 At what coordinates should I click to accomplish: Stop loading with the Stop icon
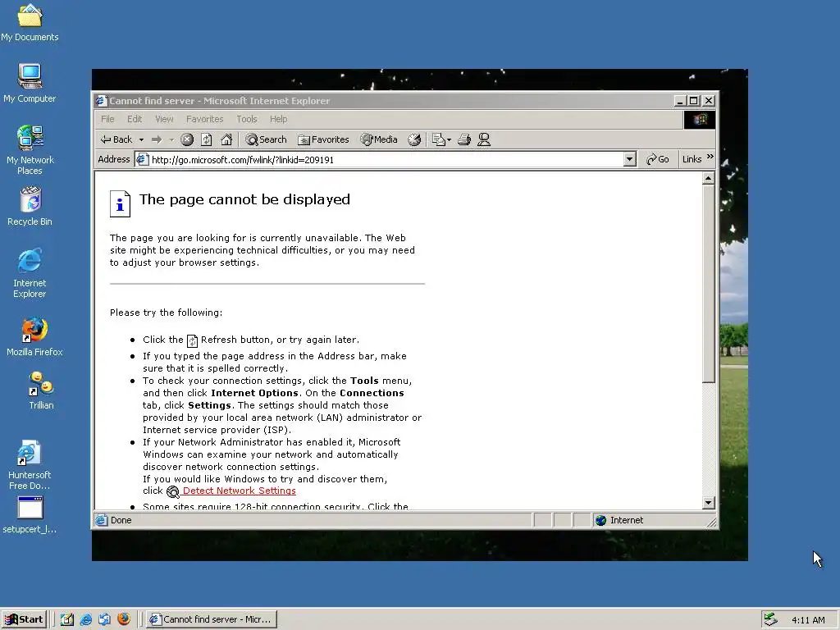(187, 139)
